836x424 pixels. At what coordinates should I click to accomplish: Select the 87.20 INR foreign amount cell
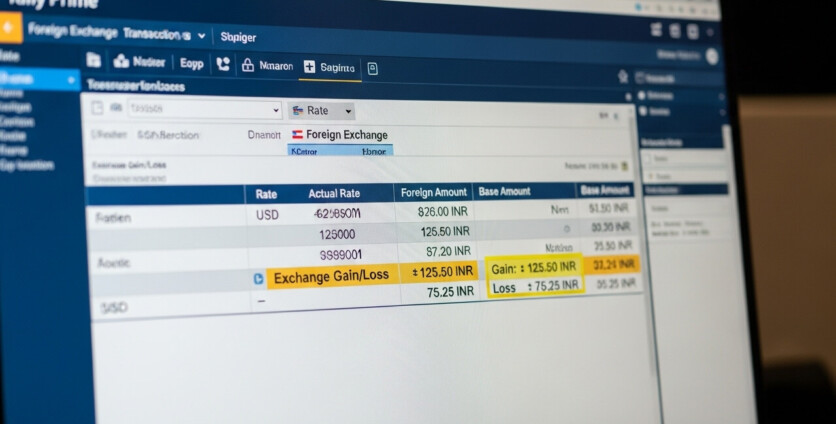(x=448, y=251)
